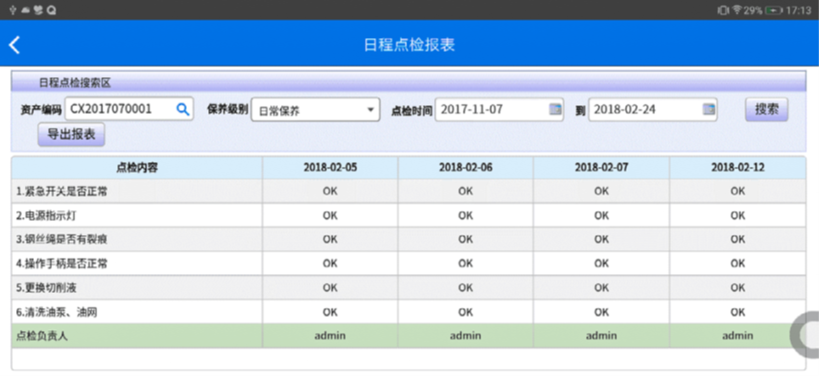Image resolution: width=819 pixels, height=376 pixels.
Task: Select the 2018-02-12 column header
Action: point(738,168)
